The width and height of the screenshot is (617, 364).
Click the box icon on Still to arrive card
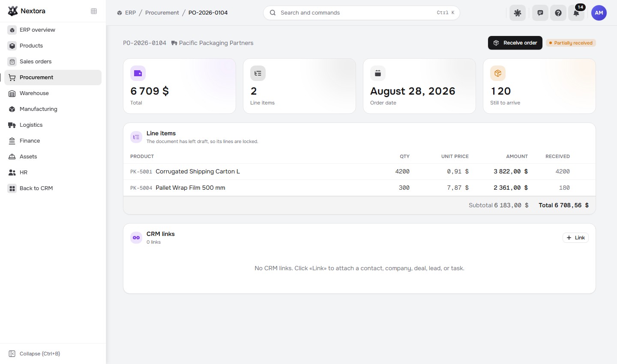(498, 73)
